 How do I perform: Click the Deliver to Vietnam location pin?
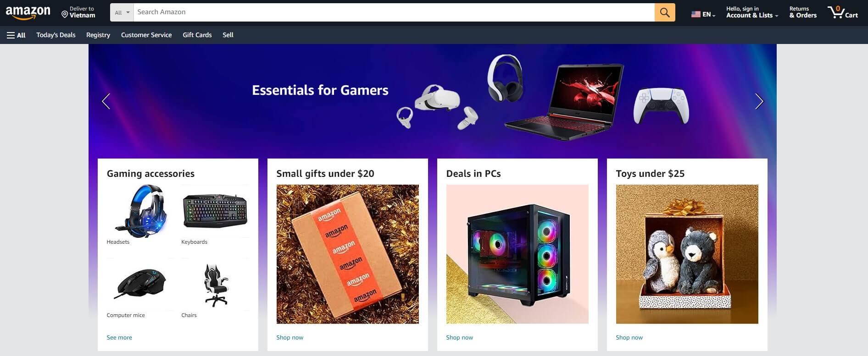coord(65,15)
